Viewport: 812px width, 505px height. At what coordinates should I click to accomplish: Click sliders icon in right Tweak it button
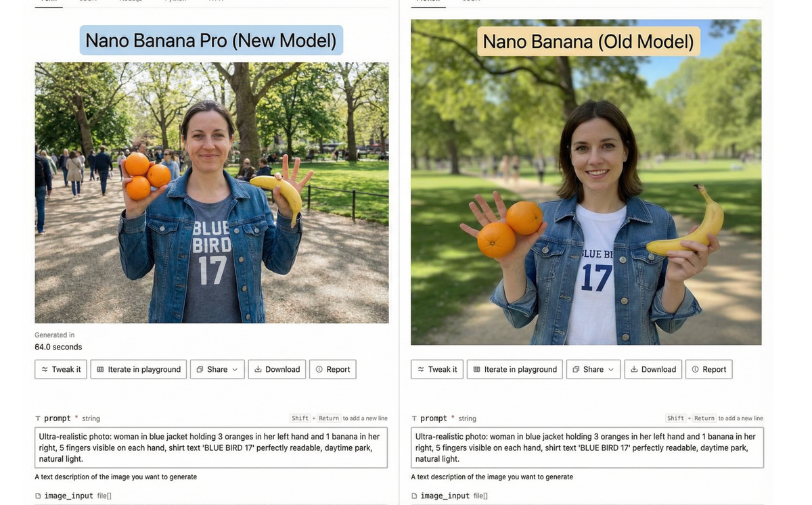(x=421, y=369)
